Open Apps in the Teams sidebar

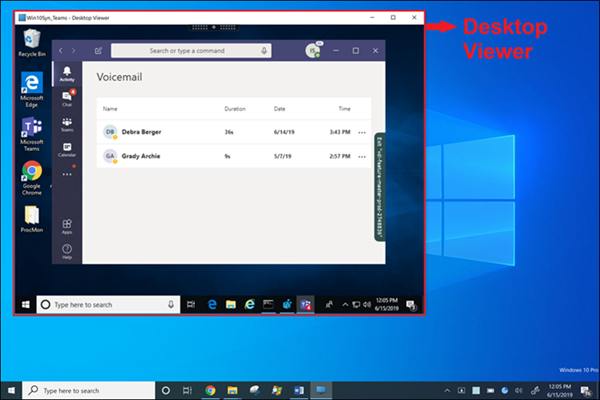(67, 227)
